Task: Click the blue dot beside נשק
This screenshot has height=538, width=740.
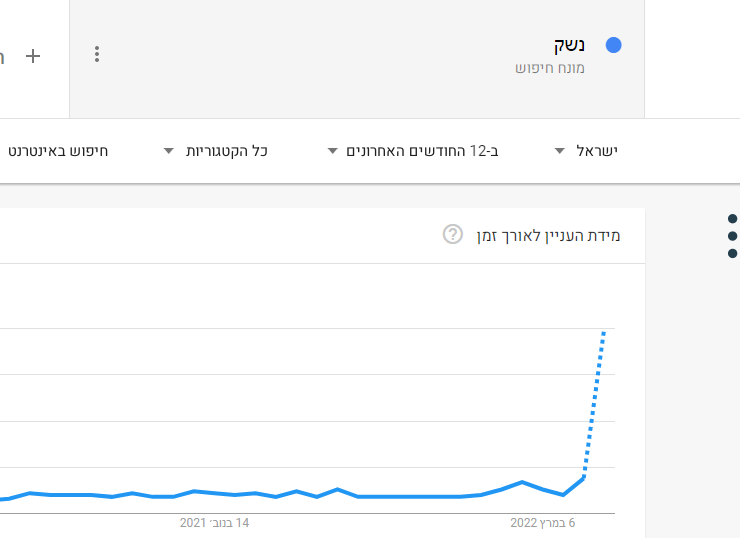Action: click(614, 45)
